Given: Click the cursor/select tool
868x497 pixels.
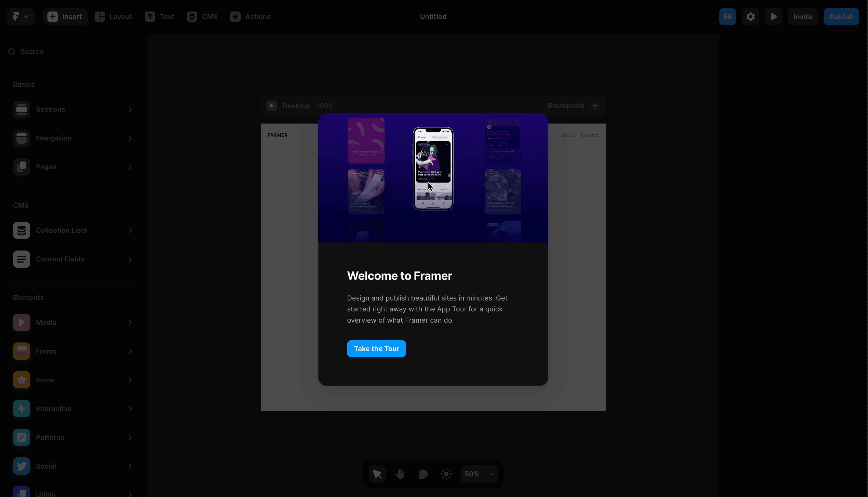Looking at the screenshot, I should click(377, 474).
